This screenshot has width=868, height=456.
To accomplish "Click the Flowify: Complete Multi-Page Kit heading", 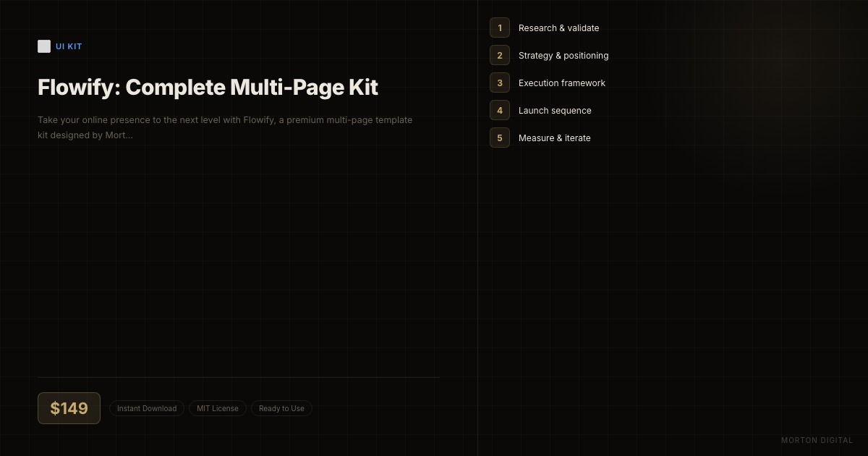I will 208,88.
